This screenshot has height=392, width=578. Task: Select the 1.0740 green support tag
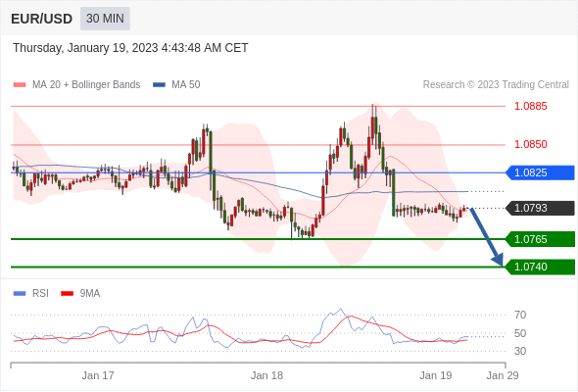pos(540,267)
